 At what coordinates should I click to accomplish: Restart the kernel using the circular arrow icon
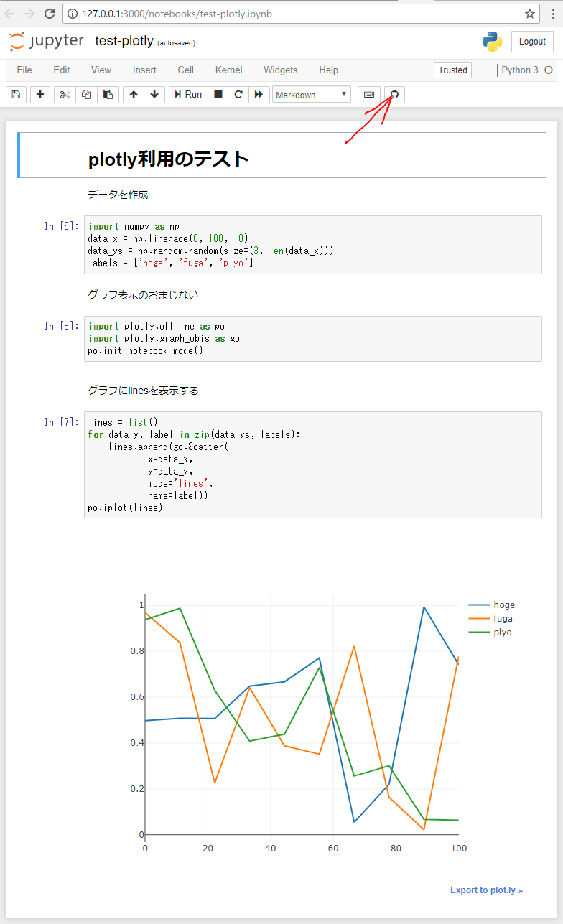(238, 94)
